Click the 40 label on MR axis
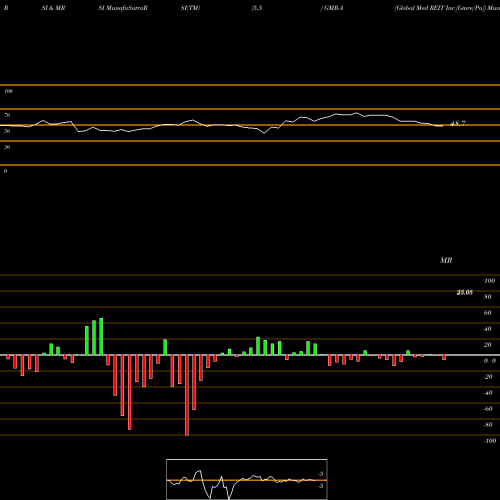 488,329
